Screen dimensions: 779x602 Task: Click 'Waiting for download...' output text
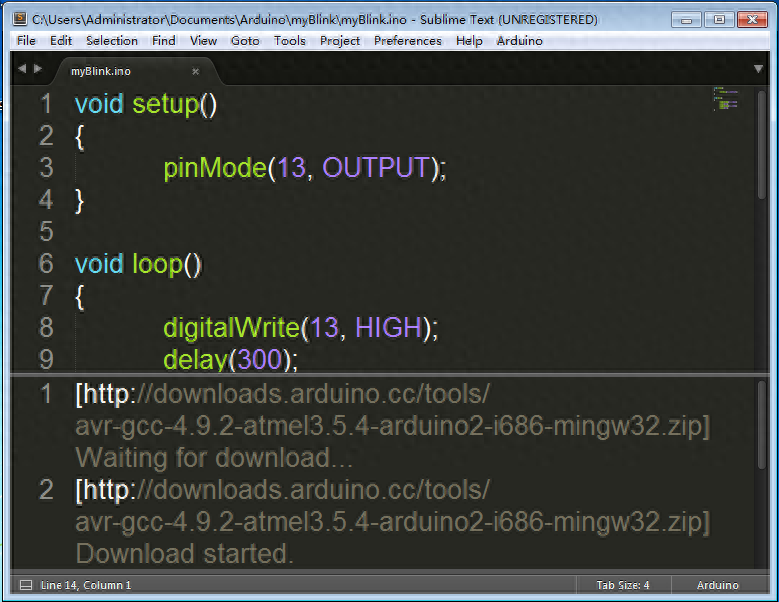pyautogui.click(x=214, y=458)
